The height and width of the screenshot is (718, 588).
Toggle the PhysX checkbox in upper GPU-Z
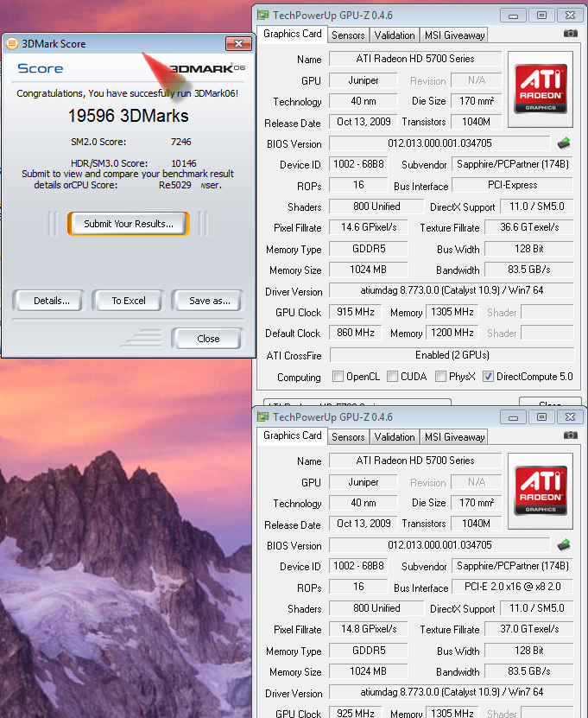tap(440, 377)
